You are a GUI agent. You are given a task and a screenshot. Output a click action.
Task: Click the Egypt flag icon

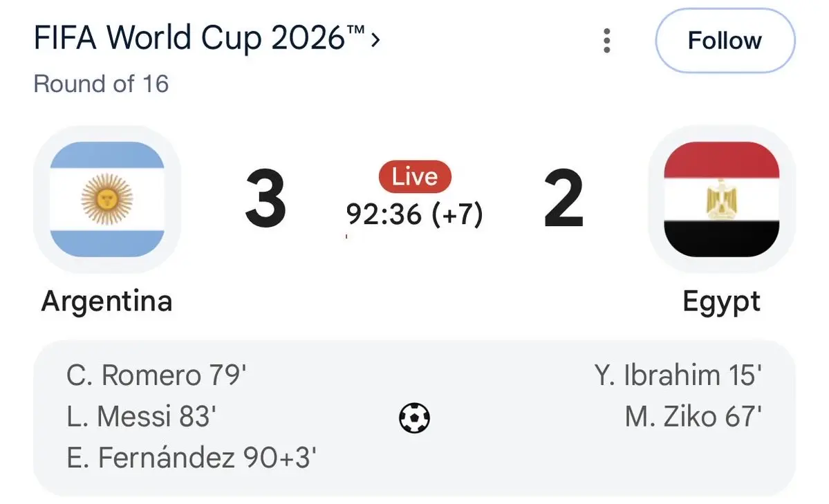(x=722, y=199)
